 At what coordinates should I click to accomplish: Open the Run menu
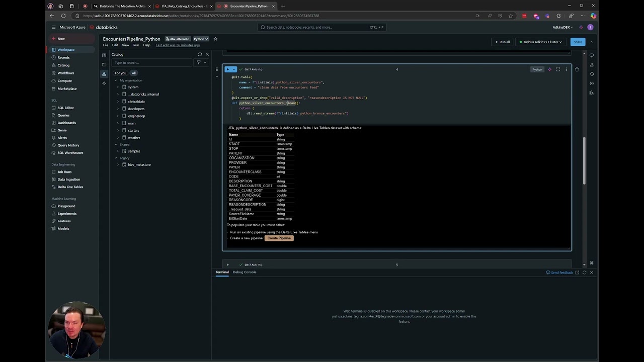tap(136, 45)
